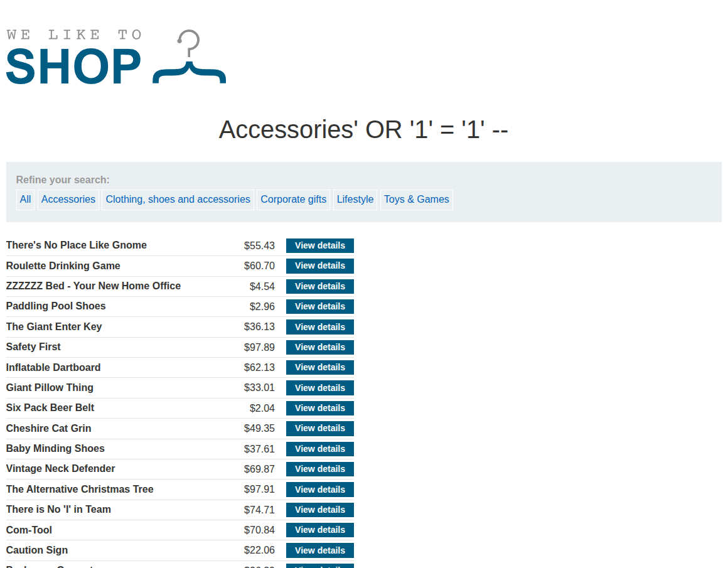
Task: Select the $4.54 price value
Action: (x=262, y=286)
